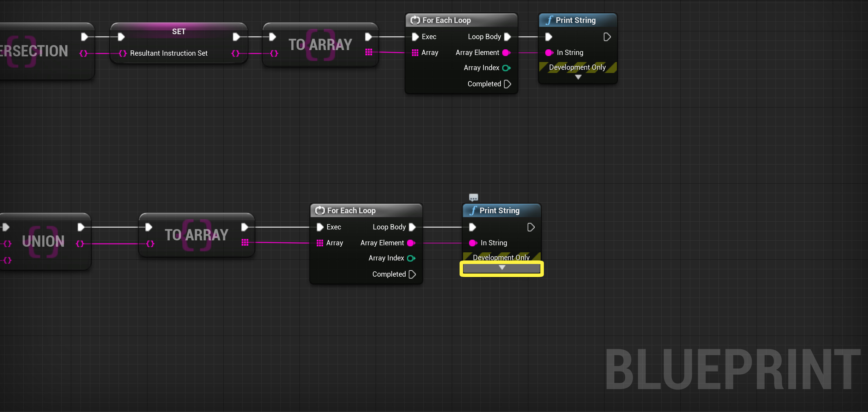
Task: Click the array output pin of upper To Array
Action: click(x=369, y=52)
